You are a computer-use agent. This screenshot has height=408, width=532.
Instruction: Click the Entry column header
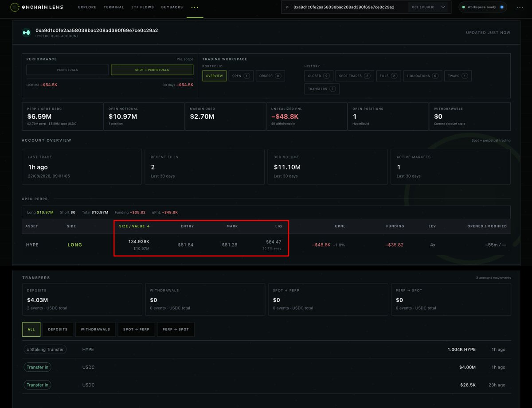(187, 226)
